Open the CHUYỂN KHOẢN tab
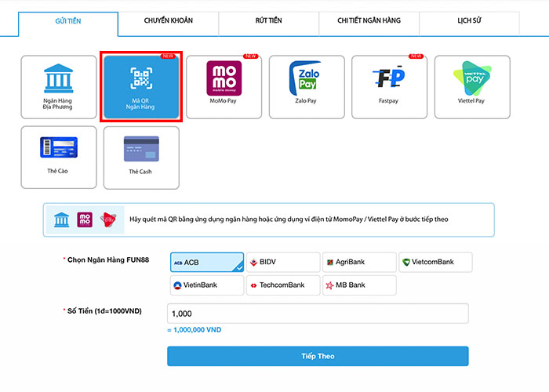549x392 pixels. [x=169, y=24]
